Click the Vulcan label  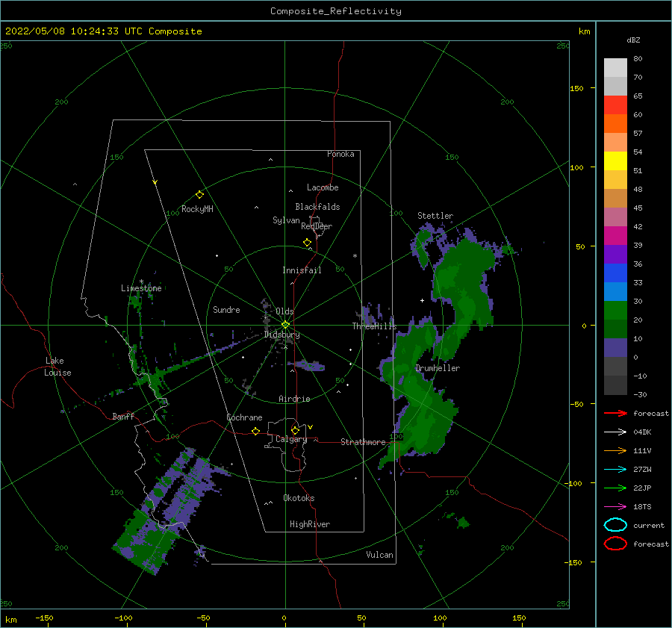pyautogui.click(x=379, y=555)
